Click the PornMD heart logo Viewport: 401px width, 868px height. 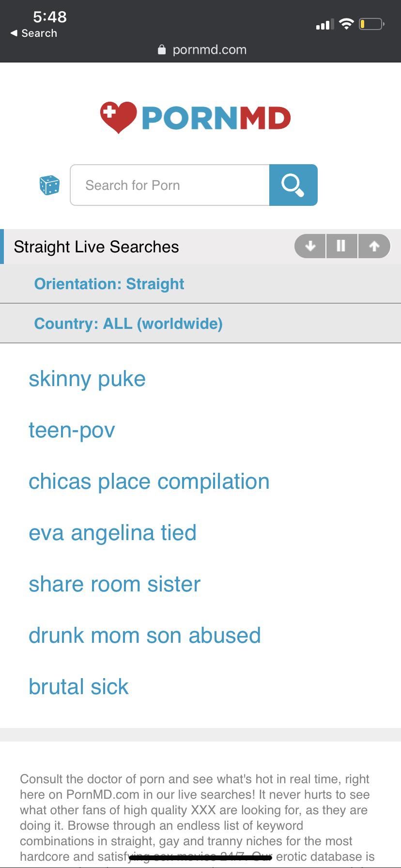click(118, 117)
